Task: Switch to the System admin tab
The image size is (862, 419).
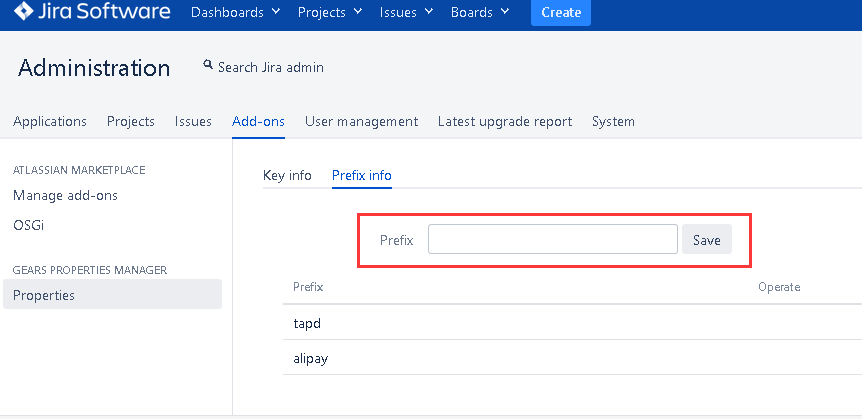Action: (614, 121)
